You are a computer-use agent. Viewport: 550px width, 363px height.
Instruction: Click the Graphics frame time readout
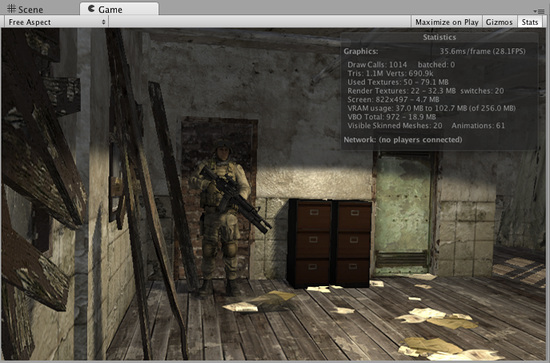482,51
